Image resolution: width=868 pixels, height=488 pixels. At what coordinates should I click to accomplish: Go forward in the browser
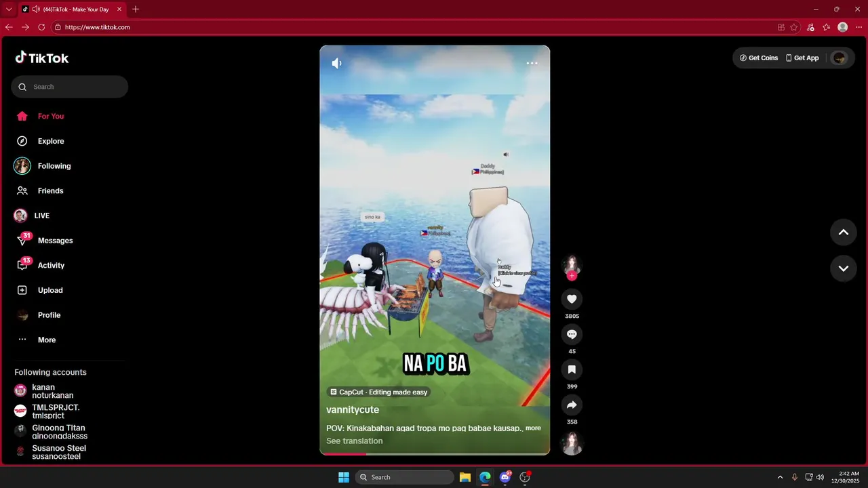25,27
